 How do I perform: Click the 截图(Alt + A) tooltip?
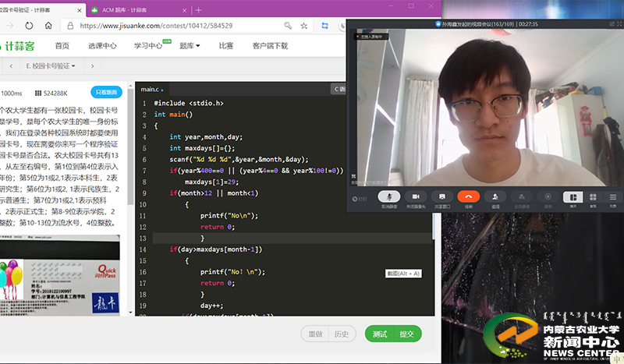pos(403,274)
